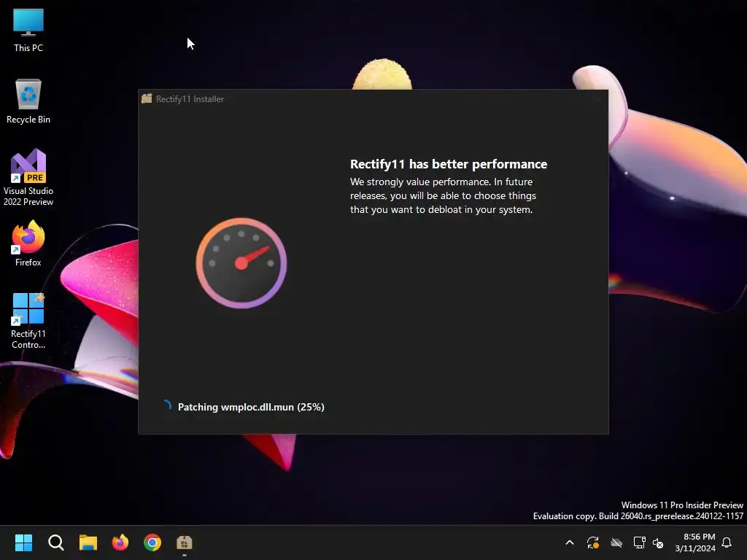747x560 pixels.
Task: Select Rectify11 Control Center desktop shortcut
Action: [x=28, y=321]
